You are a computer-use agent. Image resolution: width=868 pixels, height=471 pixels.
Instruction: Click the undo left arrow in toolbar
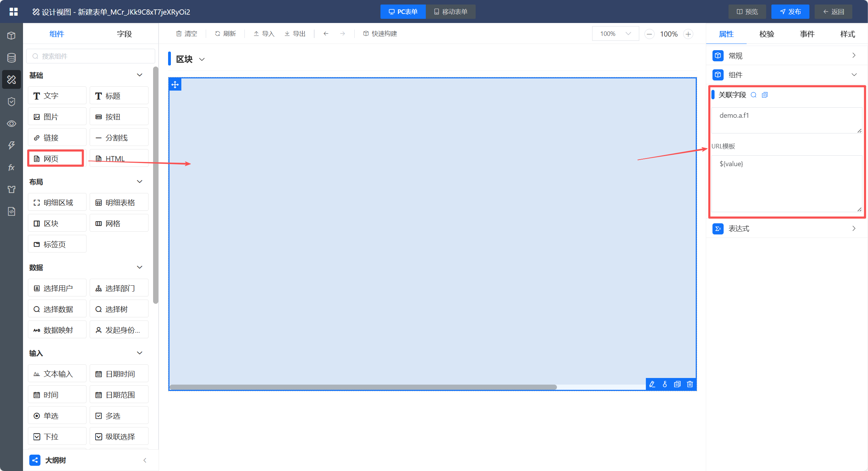(x=326, y=34)
